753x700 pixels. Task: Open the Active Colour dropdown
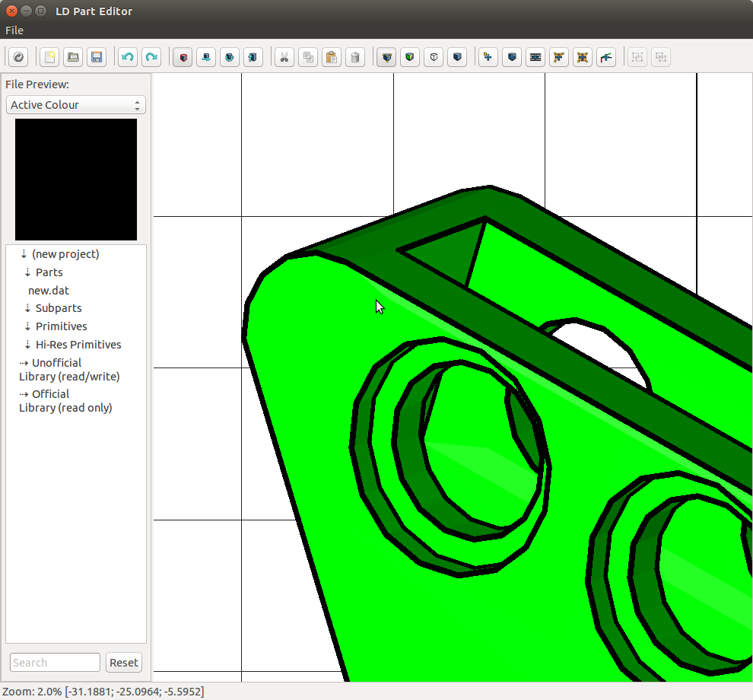[x=75, y=105]
